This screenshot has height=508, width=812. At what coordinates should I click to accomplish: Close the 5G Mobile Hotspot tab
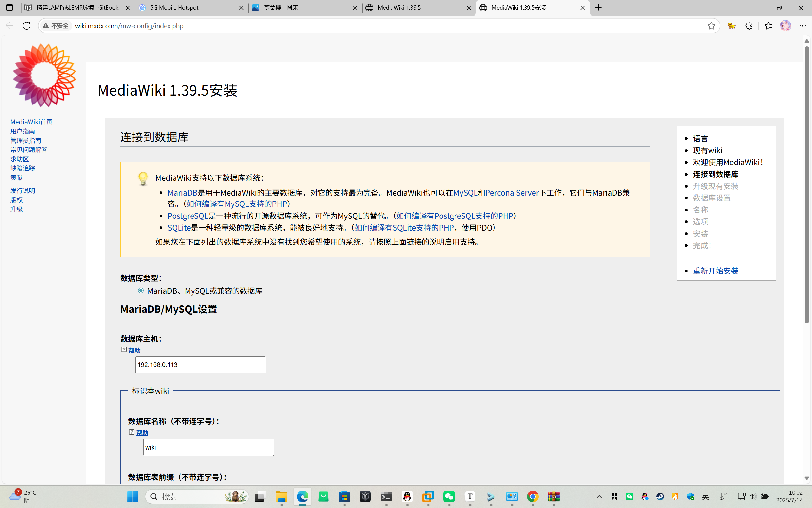point(241,8)
